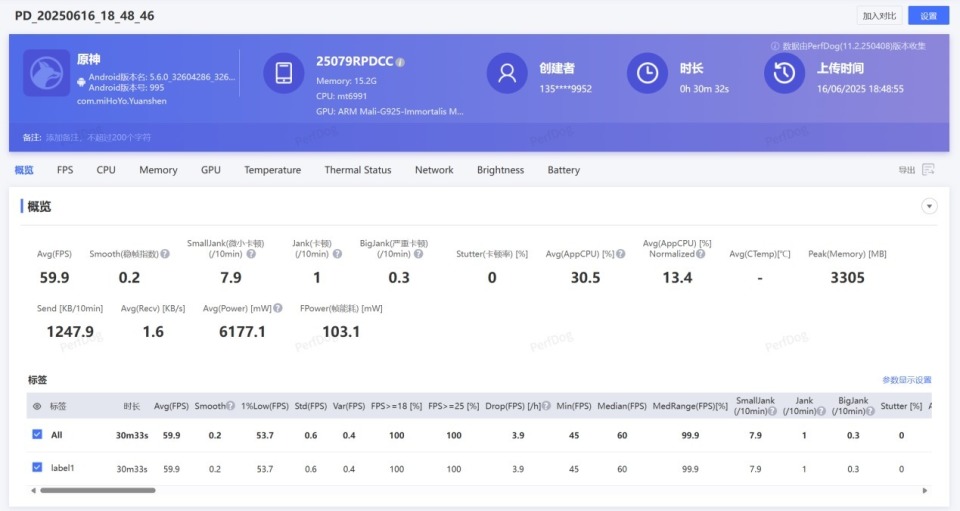Uncheck the All row checkbox
Screen dimensions: 960x511
tap(37, 434)
